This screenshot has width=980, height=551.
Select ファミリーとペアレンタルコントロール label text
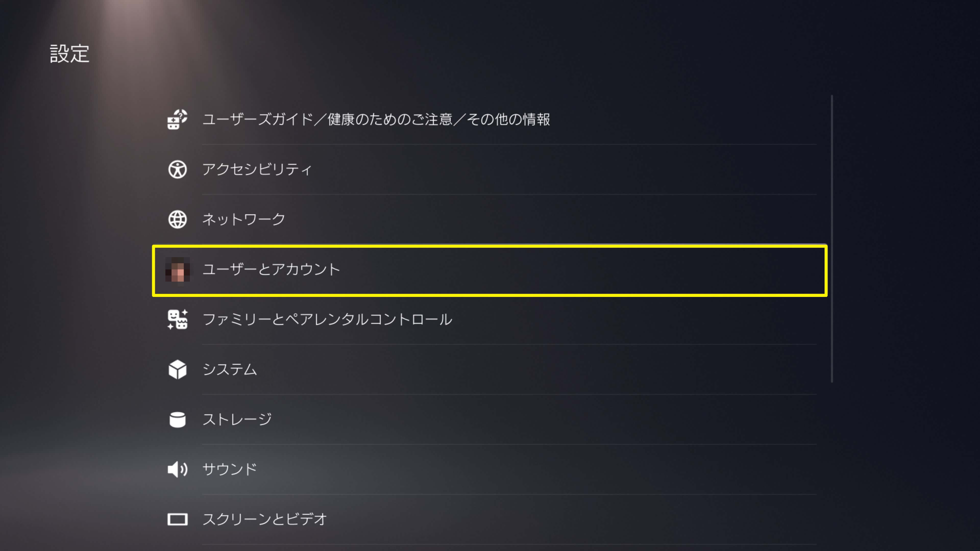[327, 319]
